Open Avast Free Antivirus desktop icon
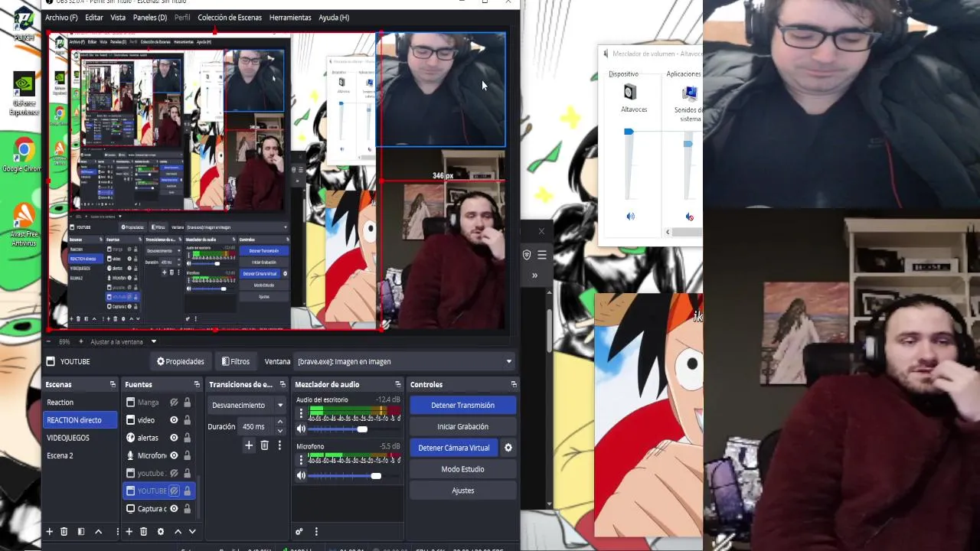 pos(23,224)
